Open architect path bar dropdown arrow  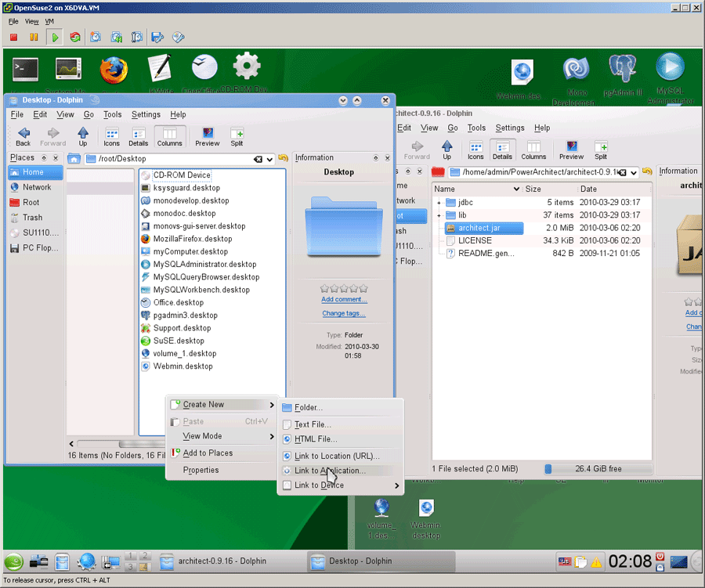coord(634,172)
